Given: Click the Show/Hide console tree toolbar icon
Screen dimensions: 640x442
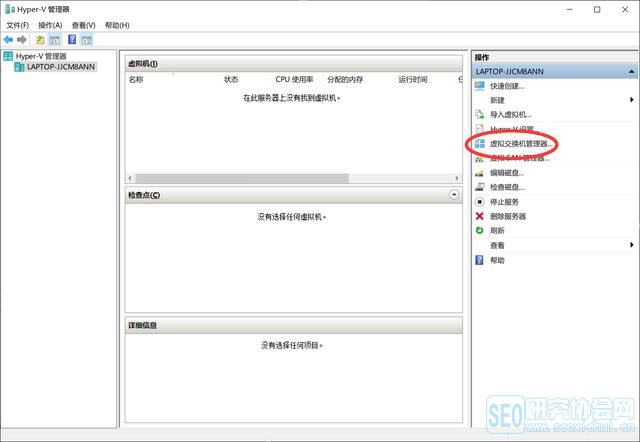Looking at the screenshot, I should tap(55, 40).
